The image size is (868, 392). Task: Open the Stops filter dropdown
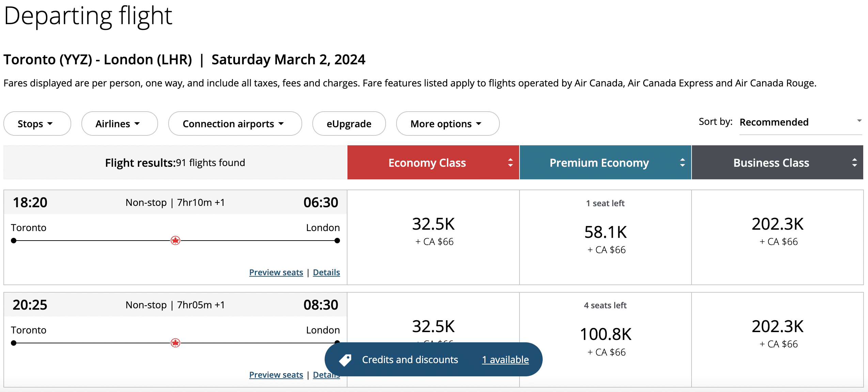pyautogui.click(x=37, y=124)
